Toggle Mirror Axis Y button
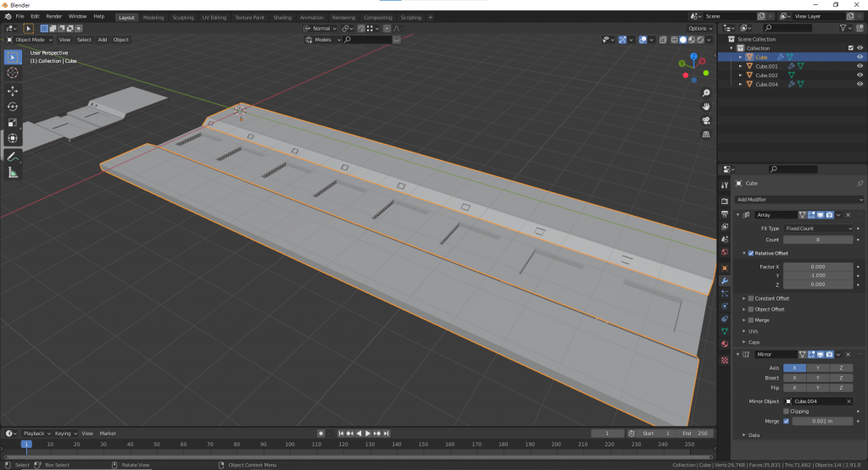Image resolution: width=868 pixels, height=470 pixels. [818, 368]
